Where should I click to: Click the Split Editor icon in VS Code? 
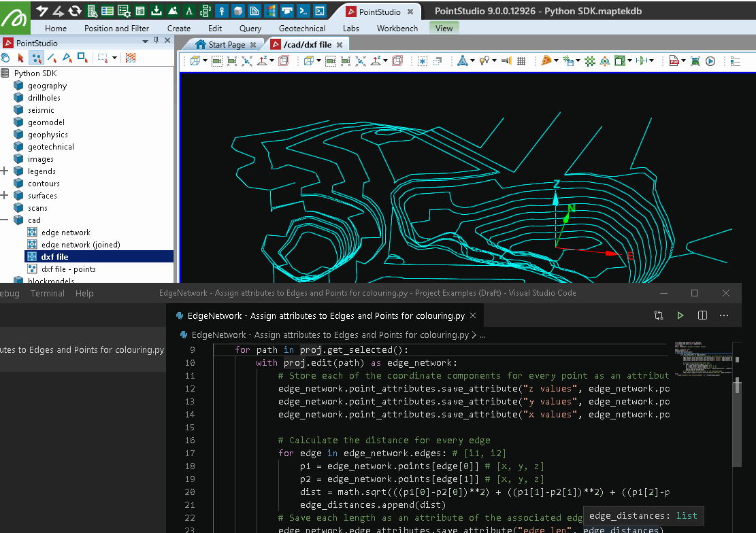(x=702, y=315)
